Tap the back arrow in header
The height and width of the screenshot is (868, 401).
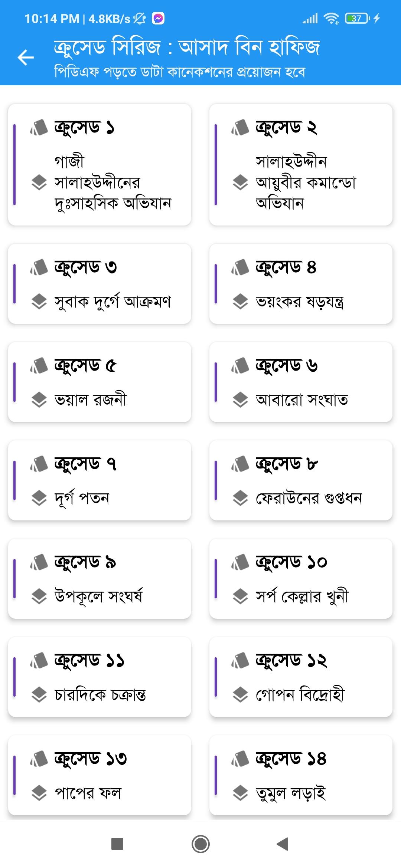click(x=26, y=57)
